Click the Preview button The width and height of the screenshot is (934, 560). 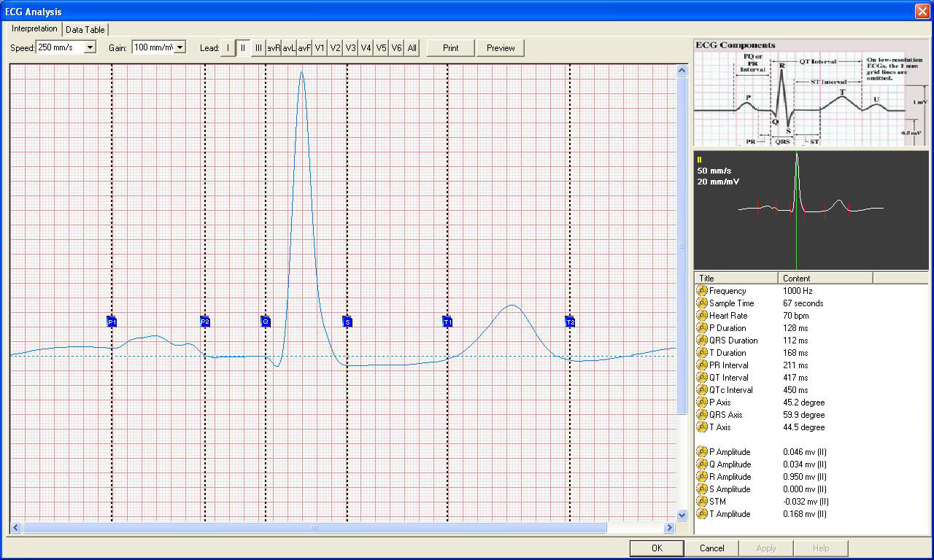point(501,48)
